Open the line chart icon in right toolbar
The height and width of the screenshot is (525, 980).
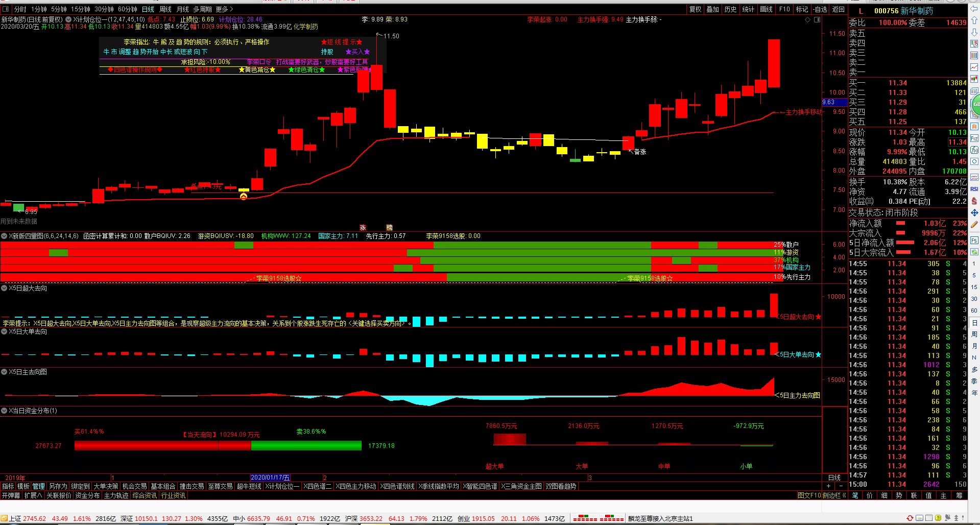pos(974,67)
